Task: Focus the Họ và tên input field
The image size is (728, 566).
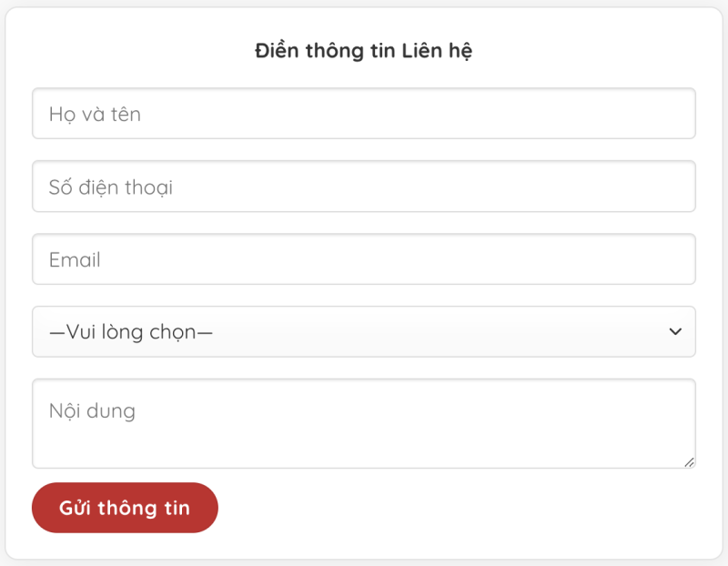Action: coord(364,113)
